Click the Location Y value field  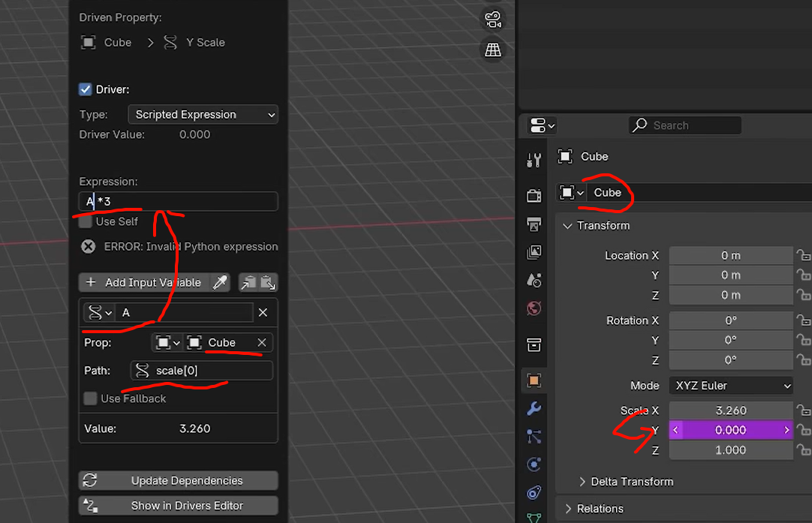731,275
